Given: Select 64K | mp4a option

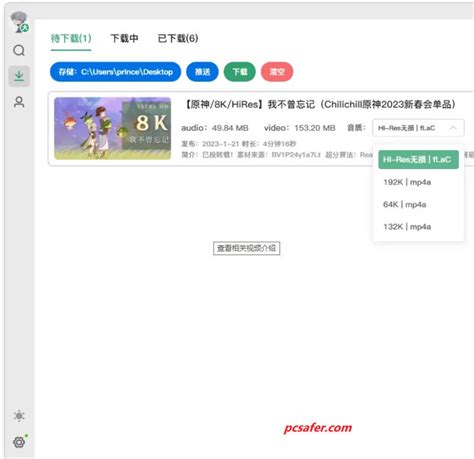Looking at the screenshot, I should (x=405, y=204).
